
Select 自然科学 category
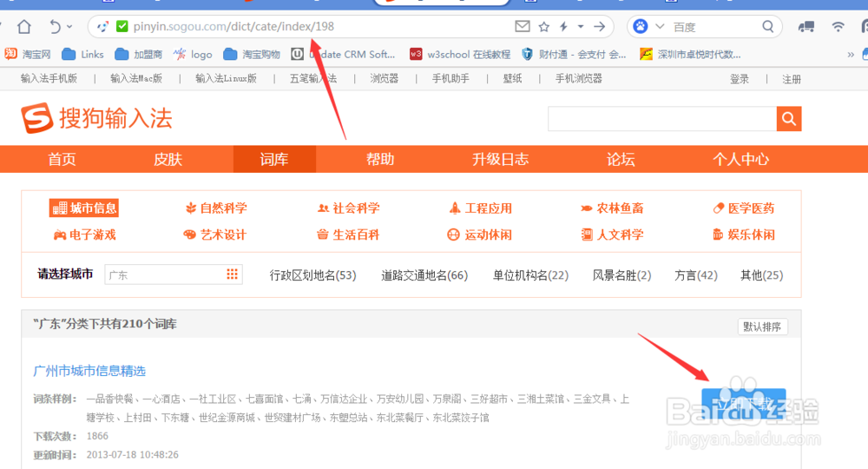216,208
